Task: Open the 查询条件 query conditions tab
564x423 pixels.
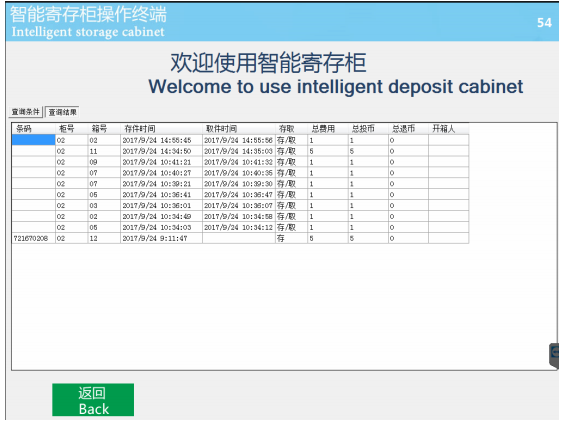Action: [26, 112]
